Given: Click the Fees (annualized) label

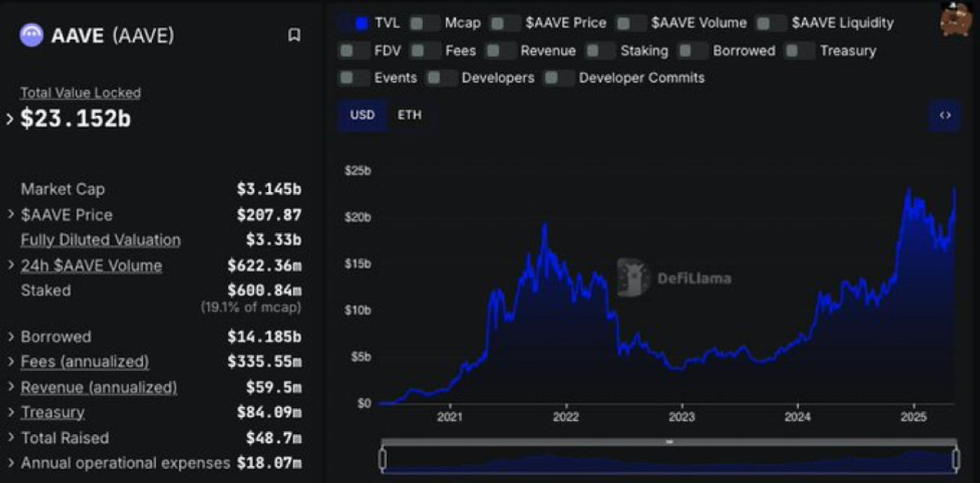Looking at the screenshot, I should [x=85, y=361].
